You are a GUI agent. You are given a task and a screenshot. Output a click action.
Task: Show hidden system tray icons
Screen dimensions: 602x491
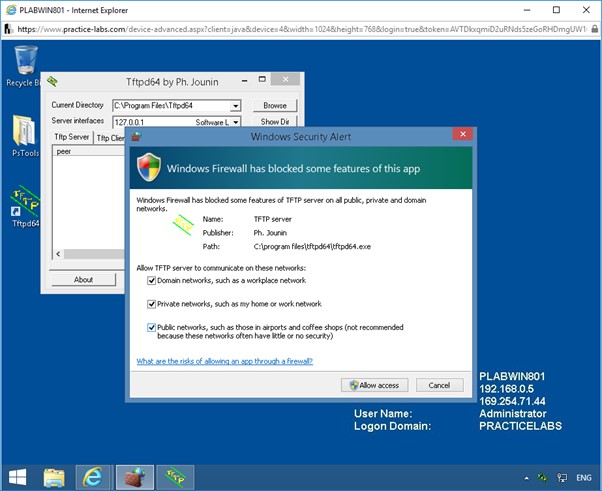pyautogui.click(x=527, y=478)
